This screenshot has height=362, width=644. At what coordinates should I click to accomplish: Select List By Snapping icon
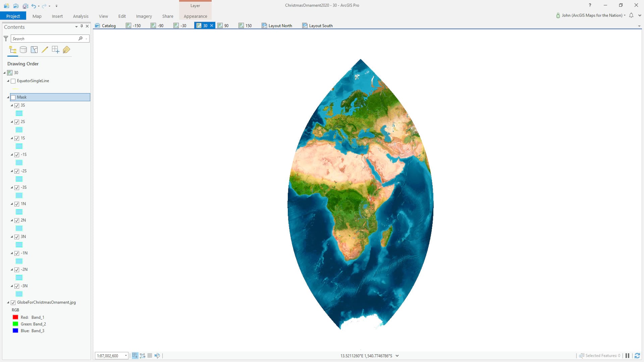pyautogui.click(x=55, y=50)
